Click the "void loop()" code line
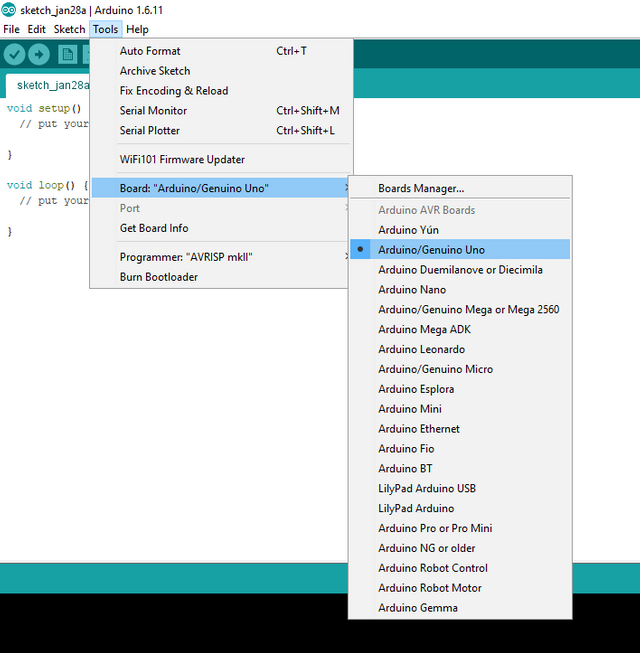 [47, 185]
